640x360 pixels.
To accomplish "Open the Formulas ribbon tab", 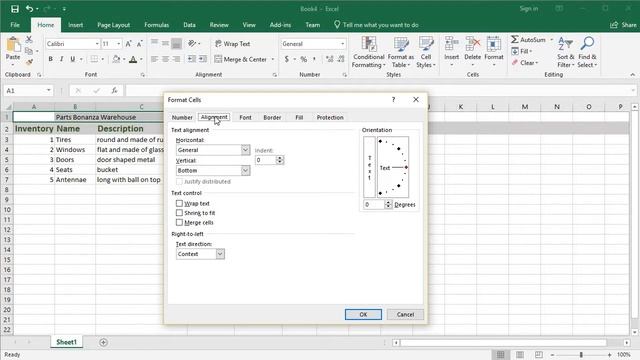I will (x=156, y=25).
